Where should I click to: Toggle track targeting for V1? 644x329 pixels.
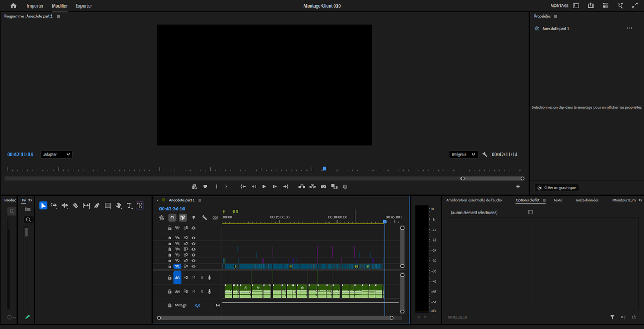[177, 266]
